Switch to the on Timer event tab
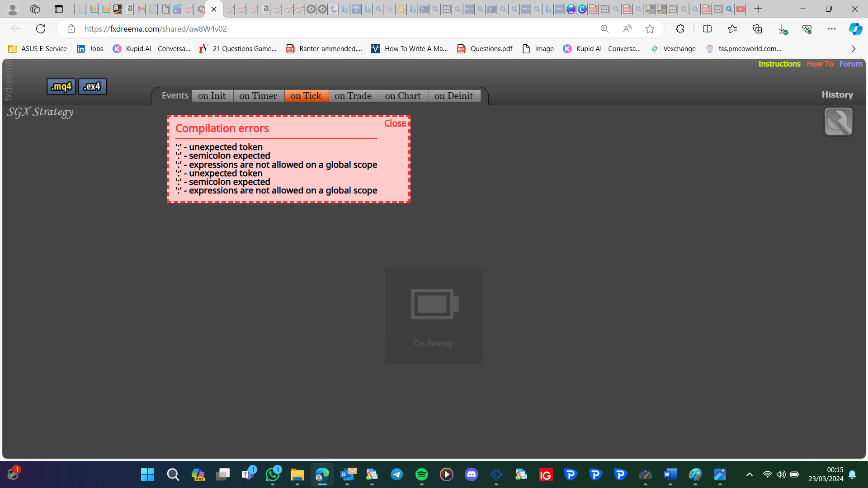Image resolution: width=868 pixels, height=488 pixels. click(x=259, y=96)
